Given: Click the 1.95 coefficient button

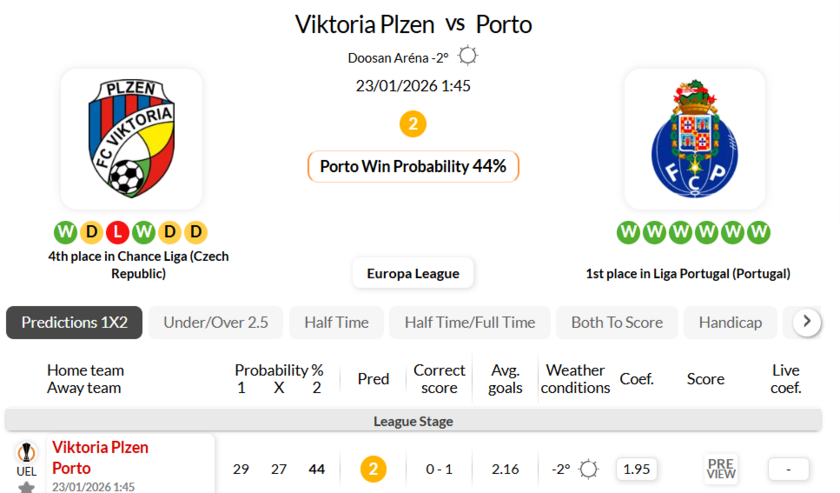Looking at the screenshot, I should point(636,468).
